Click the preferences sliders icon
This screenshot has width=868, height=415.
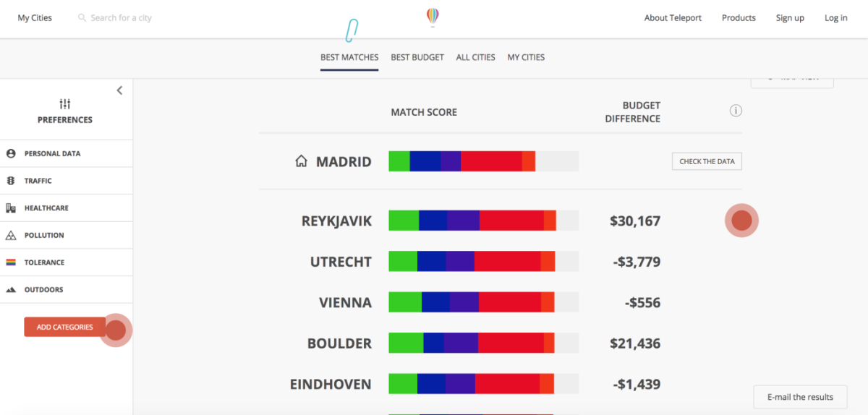coord(65,104)
